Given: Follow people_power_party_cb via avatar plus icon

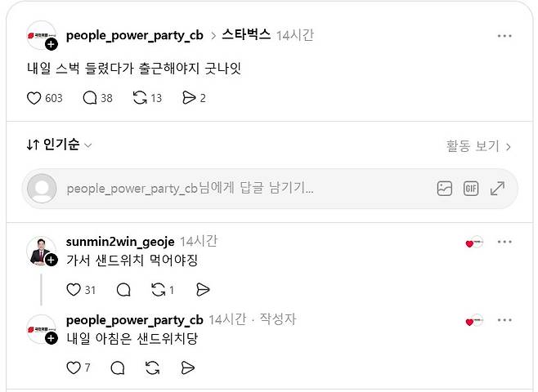Looking at the screenshot, I should pyautogui.click(x=52, y=44).
